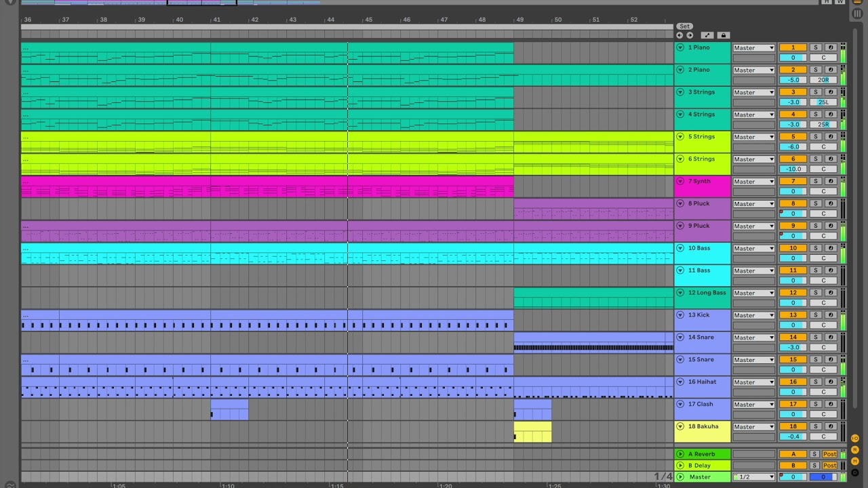Screen dimensions: 868x488
Task: Click the lock envelopes padlock icon
Action: pyautogui.click(x=723, y=35)
